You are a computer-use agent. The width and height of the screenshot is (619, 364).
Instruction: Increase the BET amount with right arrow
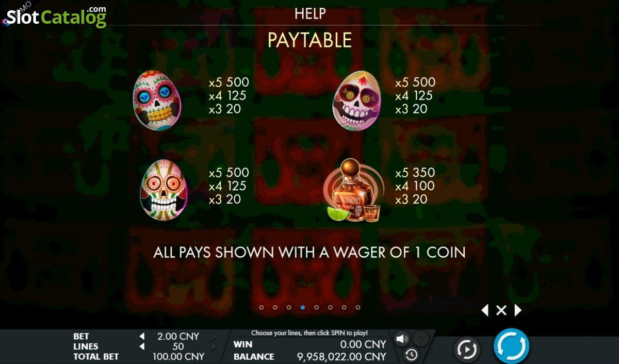pyautogui.click(x=215, y=336)
